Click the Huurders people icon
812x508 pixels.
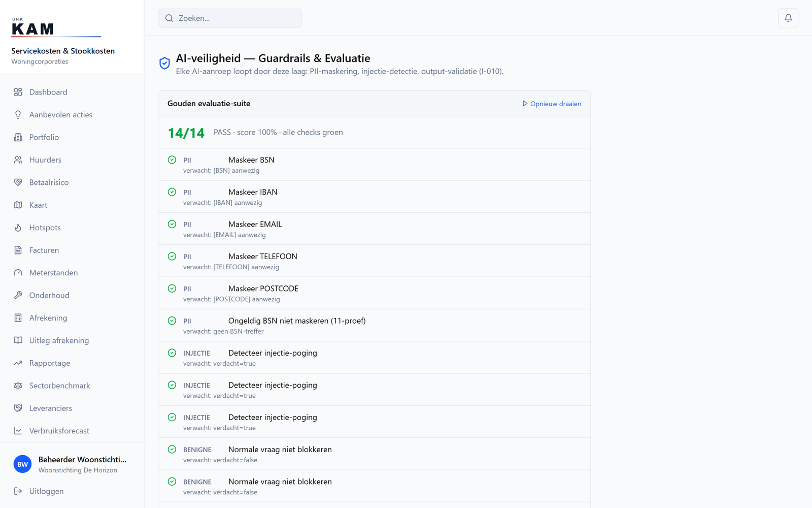(18, 160)
